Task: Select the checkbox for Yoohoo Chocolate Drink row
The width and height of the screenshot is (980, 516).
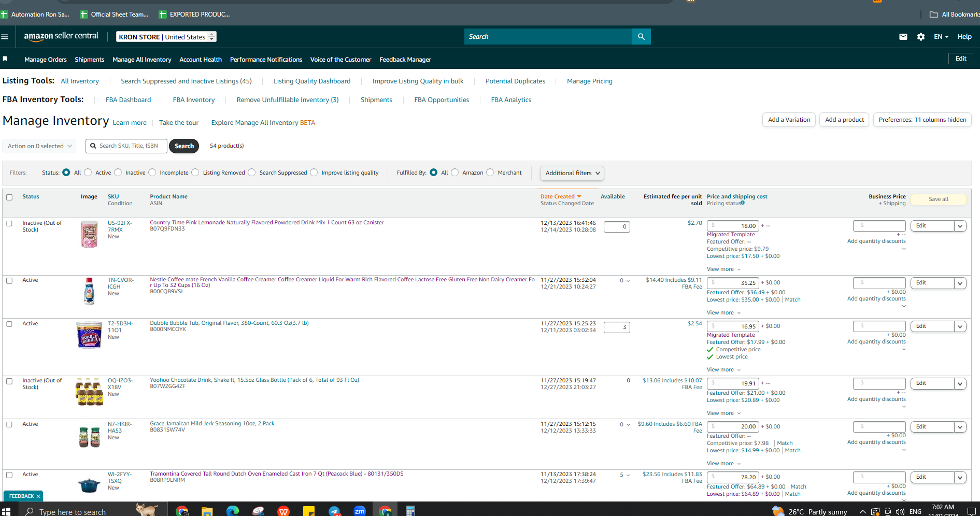Action: point(9,381)
